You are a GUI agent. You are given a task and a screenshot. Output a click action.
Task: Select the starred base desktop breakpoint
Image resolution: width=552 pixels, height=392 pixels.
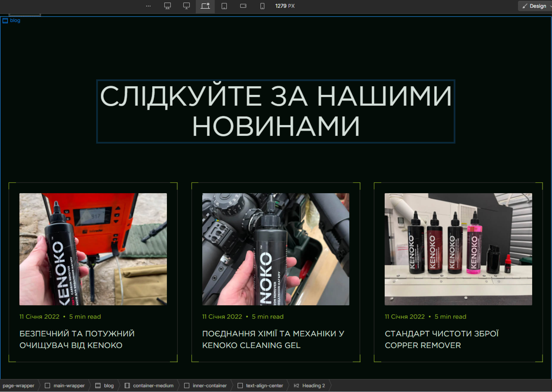(x=205, y=6)
